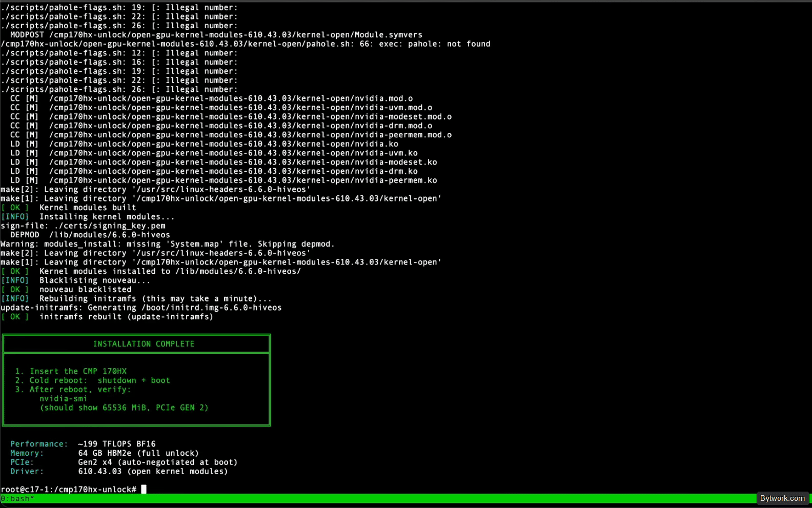This screenshot has width=812, height=508.
Task: Click the DEPMOD /lib/modules/6.6.0-hiveos line
Action: tap(90, 235)
